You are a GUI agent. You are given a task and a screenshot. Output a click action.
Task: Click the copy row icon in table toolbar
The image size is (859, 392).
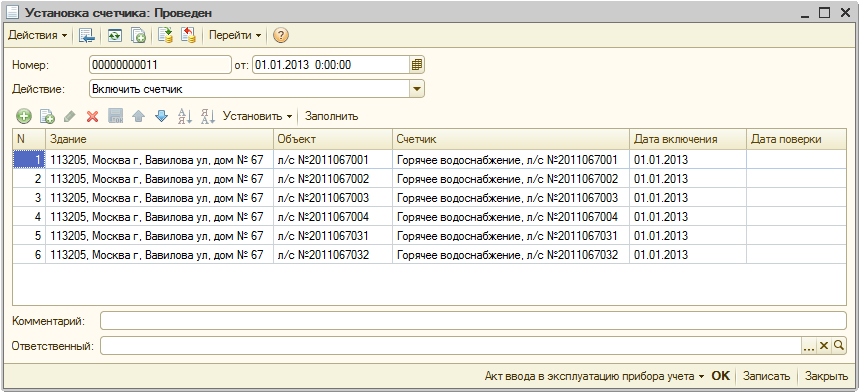pyautogui.click(x=47, y=116)
